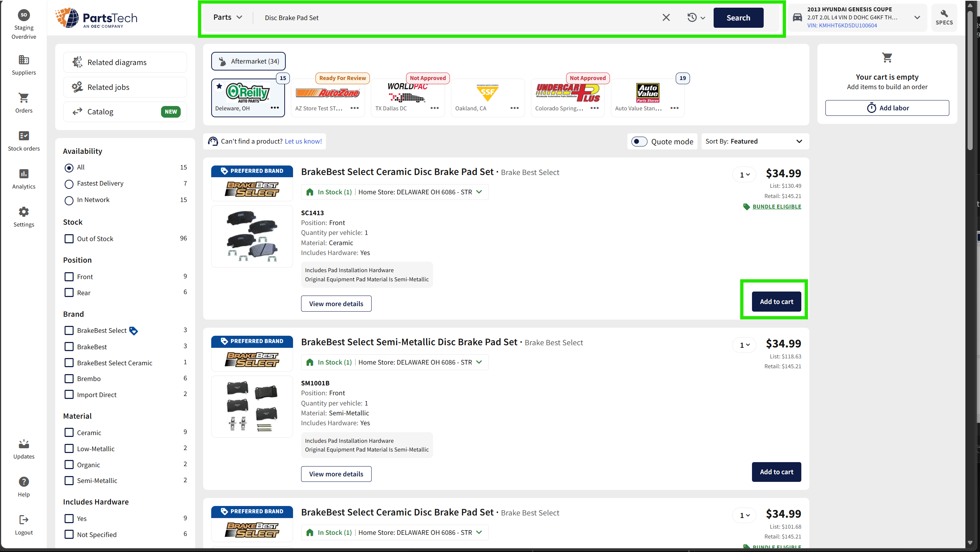Check the Front position filter
980x552 pixels.
69,277
